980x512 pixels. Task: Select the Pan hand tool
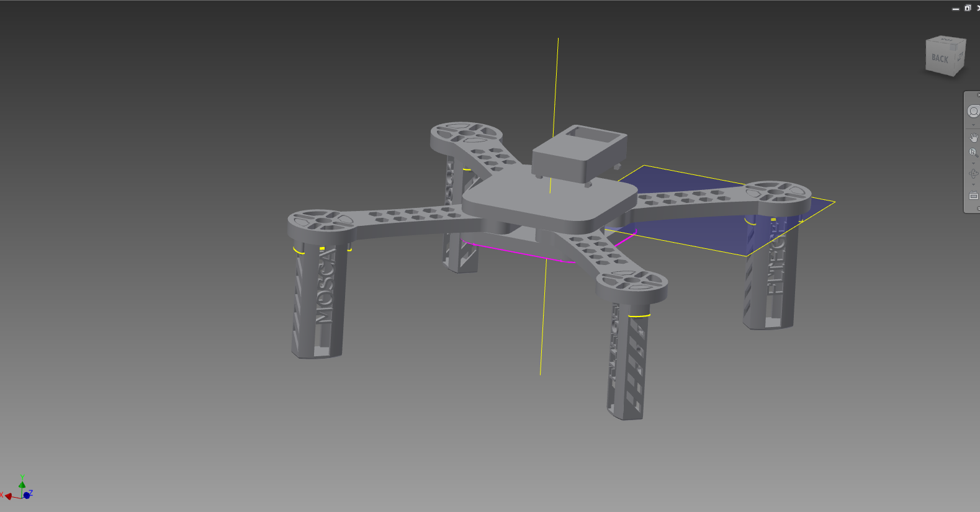(x=973, y=137)
